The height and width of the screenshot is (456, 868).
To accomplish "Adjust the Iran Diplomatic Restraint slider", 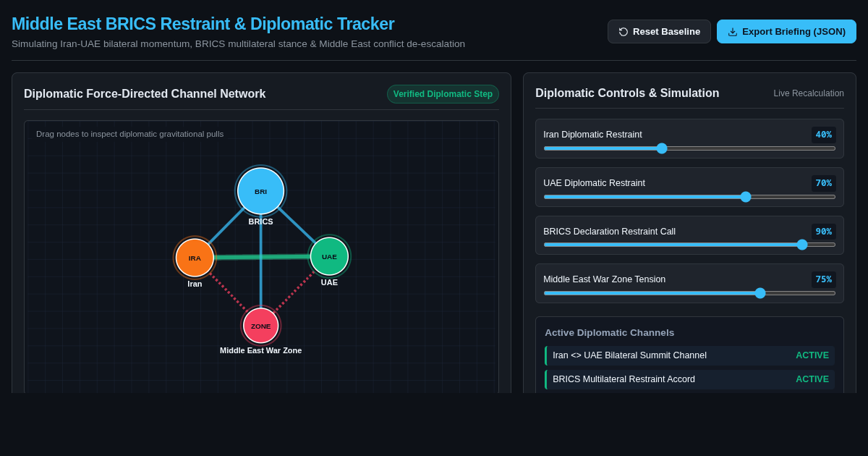I will (689, 148).
